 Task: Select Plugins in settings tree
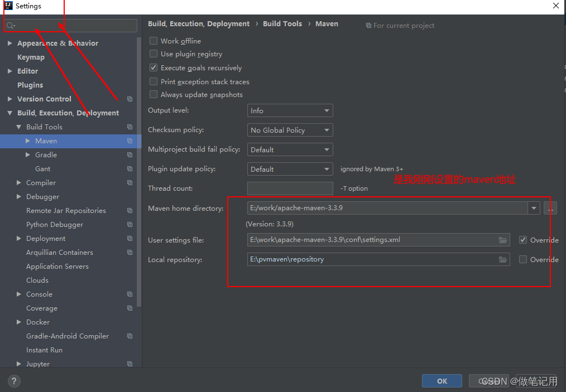coord(30,85)
